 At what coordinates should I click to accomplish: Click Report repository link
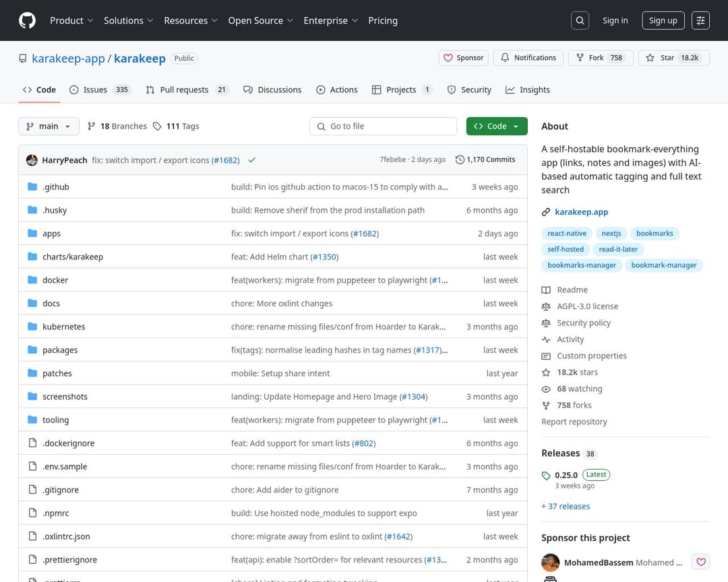pyautogui.click(x=574, y=422)
